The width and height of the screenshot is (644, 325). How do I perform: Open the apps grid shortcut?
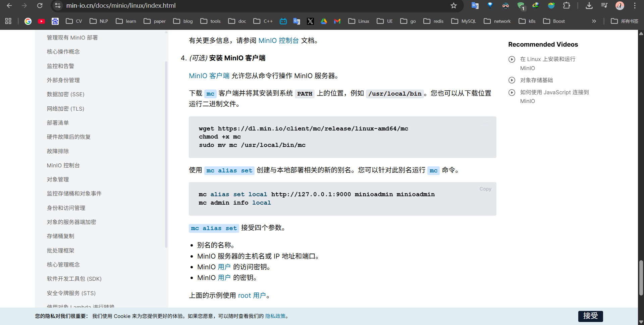[x=8, y=21]
